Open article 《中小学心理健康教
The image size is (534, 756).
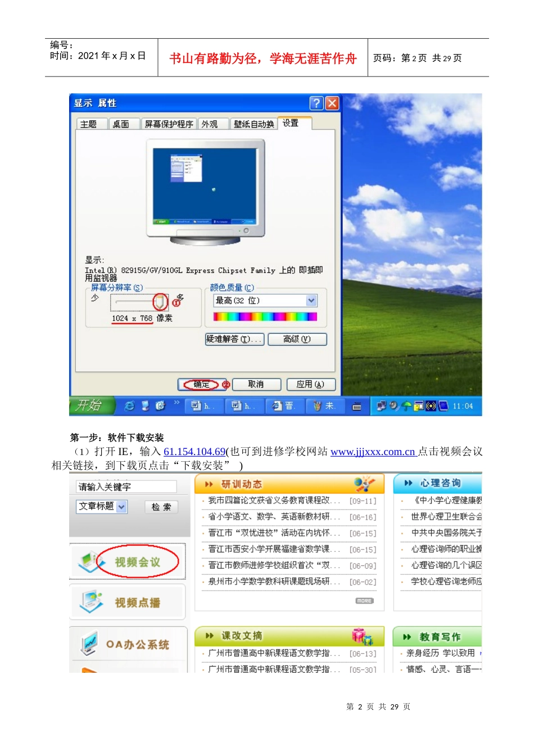pyautogui.click(x=446, y=500)
